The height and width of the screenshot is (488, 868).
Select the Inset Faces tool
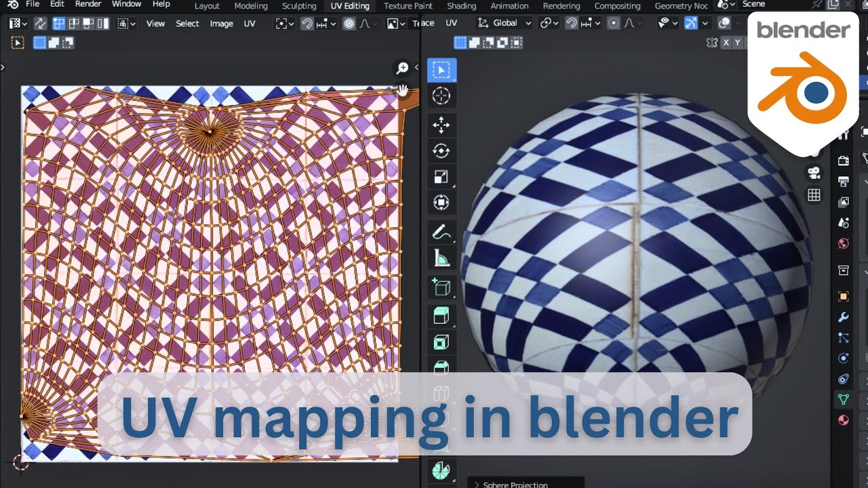(441, 342)
